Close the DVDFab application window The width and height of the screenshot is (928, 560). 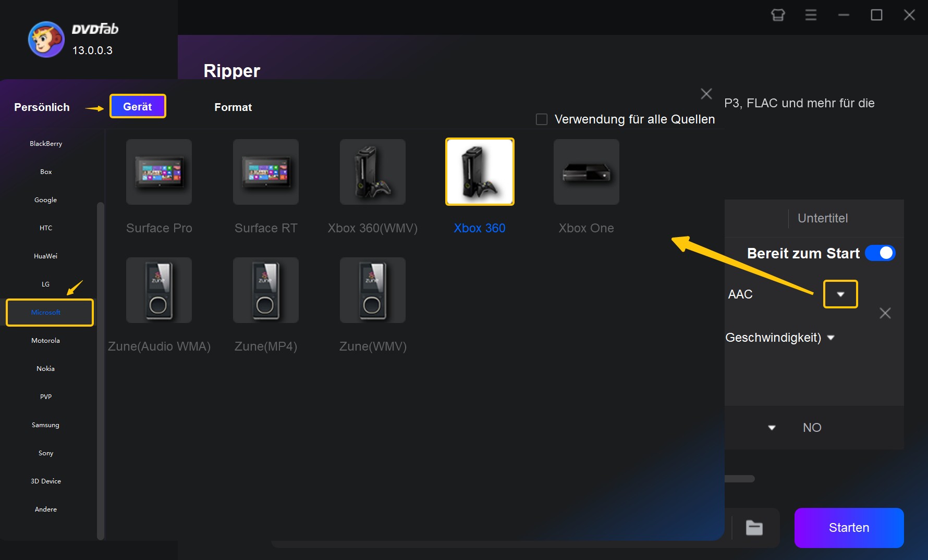pos(909,15)
